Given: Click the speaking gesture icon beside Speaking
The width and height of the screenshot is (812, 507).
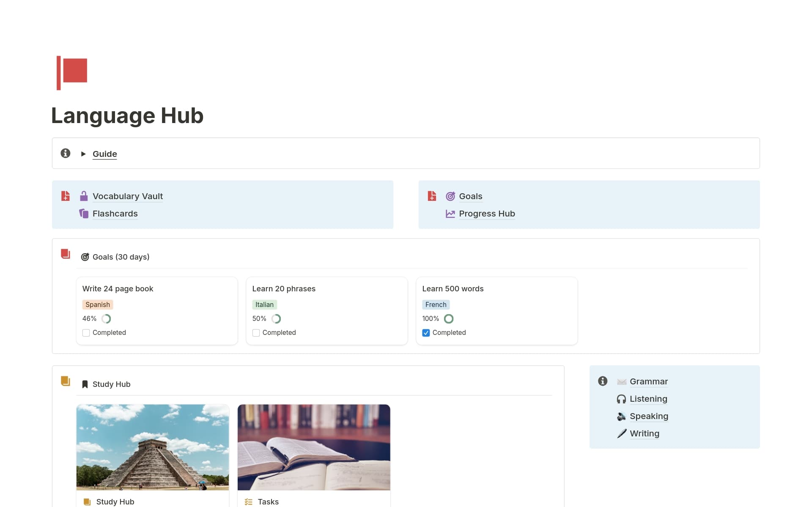Looking at the screenshot, I should [621, 416].
